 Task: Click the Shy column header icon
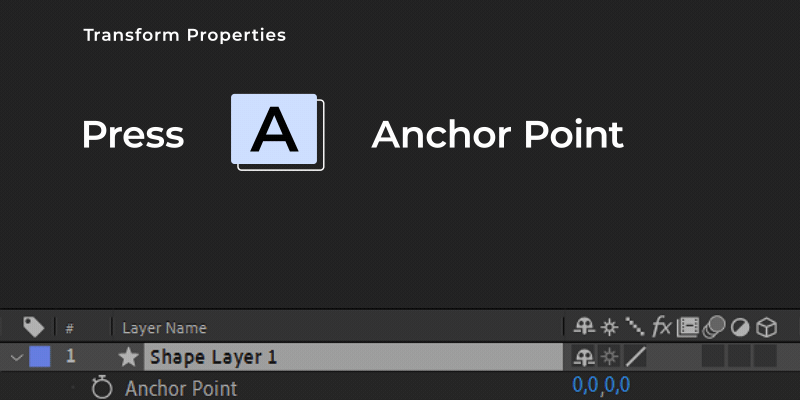tap(584, 327)
